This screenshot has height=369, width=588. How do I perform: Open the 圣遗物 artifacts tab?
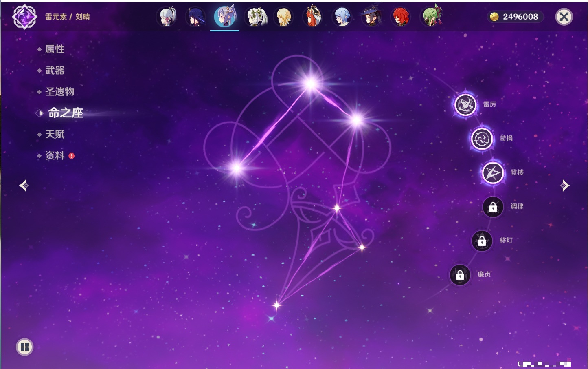point(59,92)
